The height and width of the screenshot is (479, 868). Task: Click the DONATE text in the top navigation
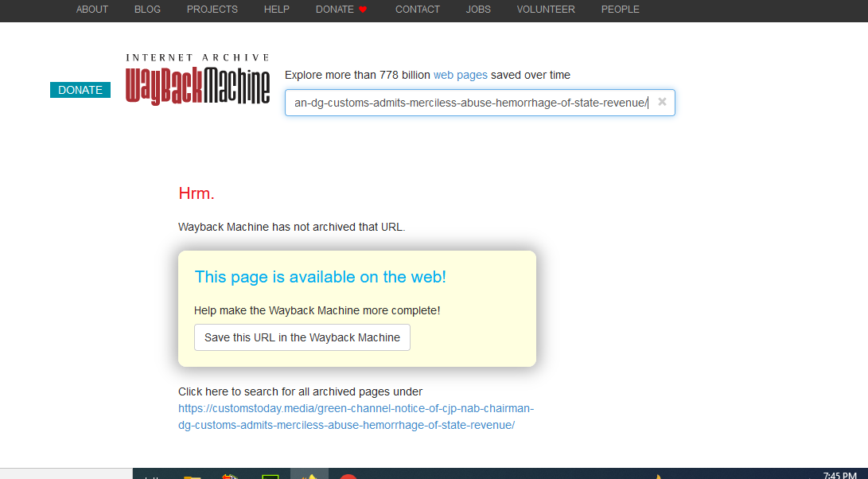coord(334,10)
